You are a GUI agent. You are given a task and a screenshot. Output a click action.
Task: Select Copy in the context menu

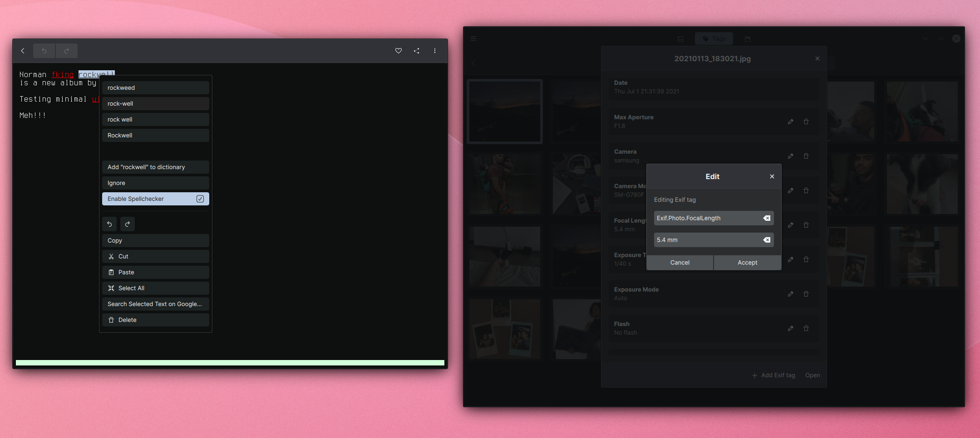(156, 241)
